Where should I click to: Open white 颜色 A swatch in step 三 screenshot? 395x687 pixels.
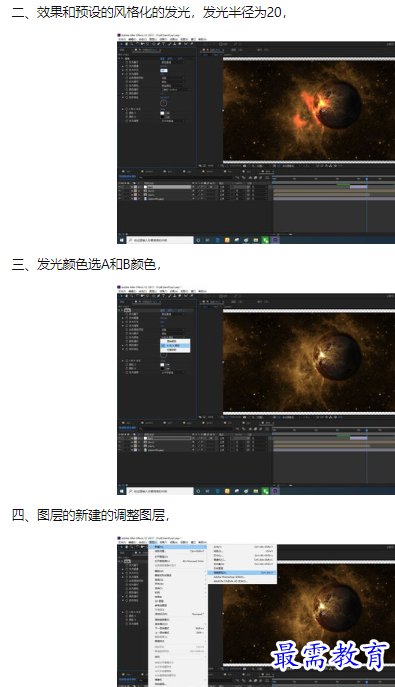tap(162, 365)
